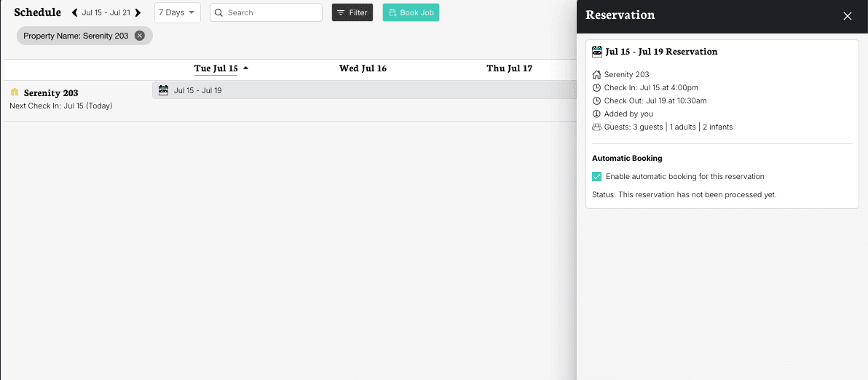Screen dimensions: 868x380
Task: Click the reservation calendar icon in schedule row
Action: pos(163,90)
